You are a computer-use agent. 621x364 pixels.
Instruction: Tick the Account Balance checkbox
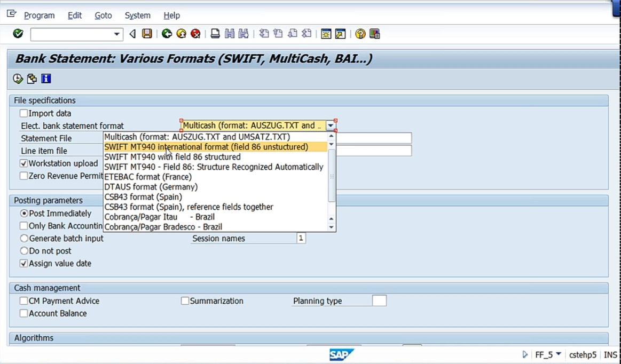(24, 313)
